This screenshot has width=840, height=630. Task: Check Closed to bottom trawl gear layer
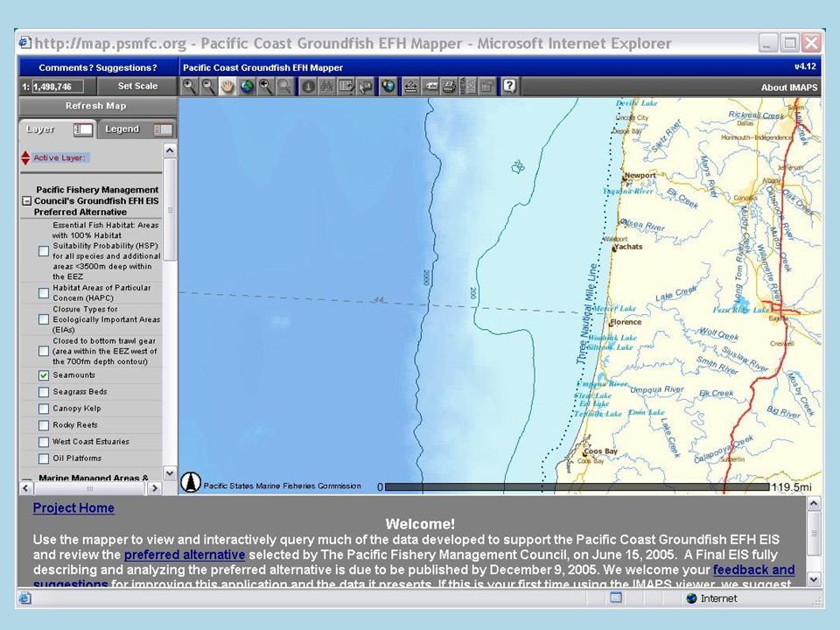click(x=44, y=351)
